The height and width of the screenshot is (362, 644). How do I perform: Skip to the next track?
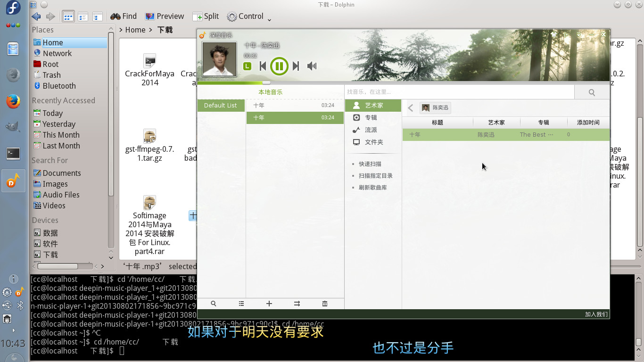[296, 66]
